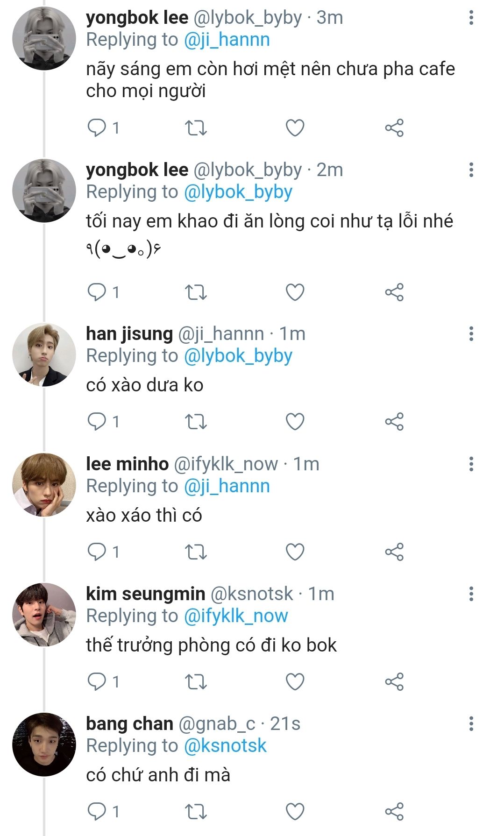
Task: Reply to han jisung's 'có xào dưa ko' tweet
Action: (97, 422)
